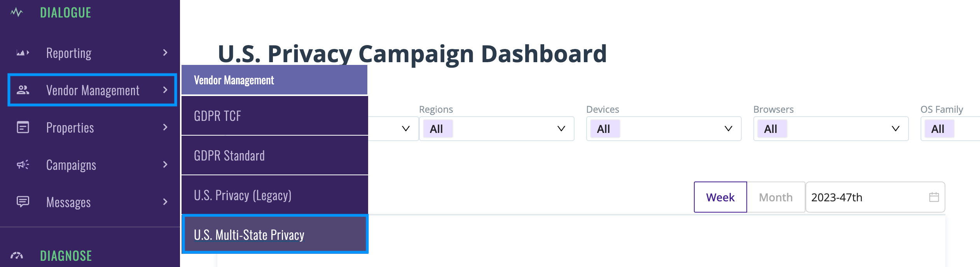Click the Diagnose gauge icon
The image size is (980, 267).
(16, 255)
